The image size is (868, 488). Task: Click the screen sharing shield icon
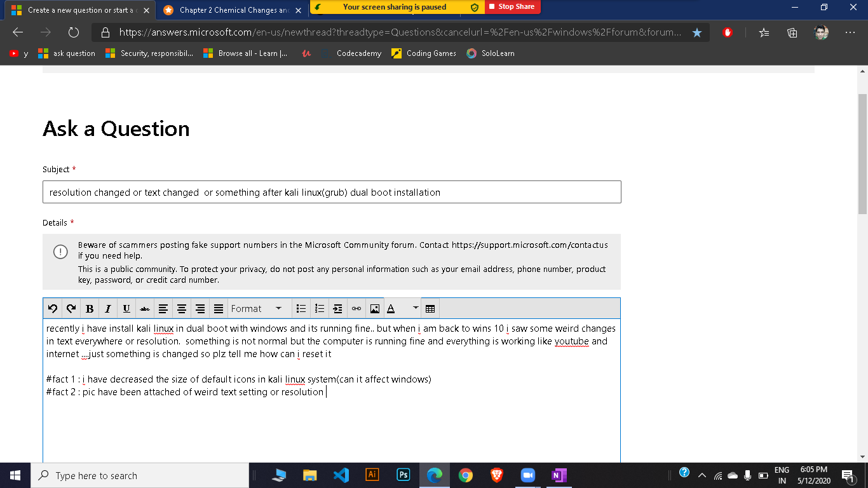point(474,7)
